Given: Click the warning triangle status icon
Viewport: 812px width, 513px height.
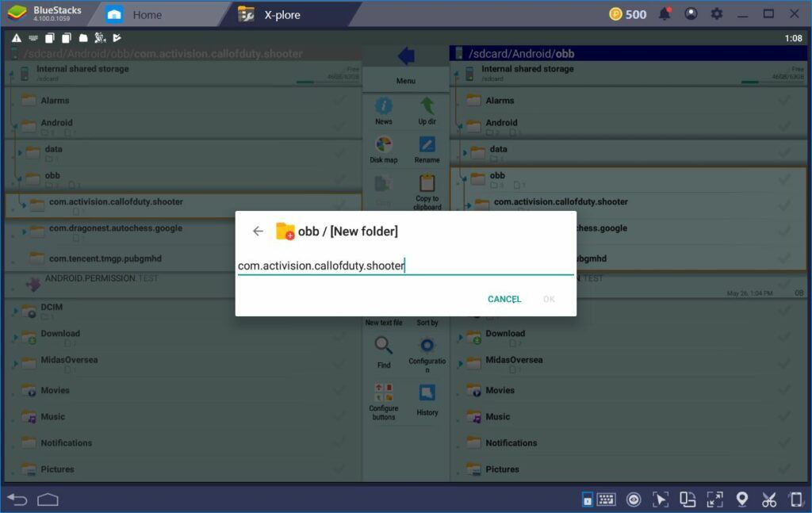Looking at the screenshot, I should coord(17,38).
